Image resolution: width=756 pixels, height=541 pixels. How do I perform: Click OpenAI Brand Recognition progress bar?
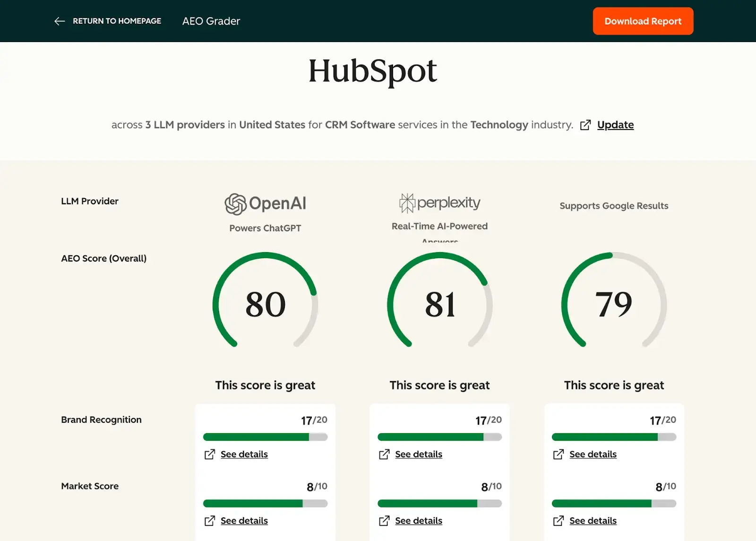pos(265,437)
